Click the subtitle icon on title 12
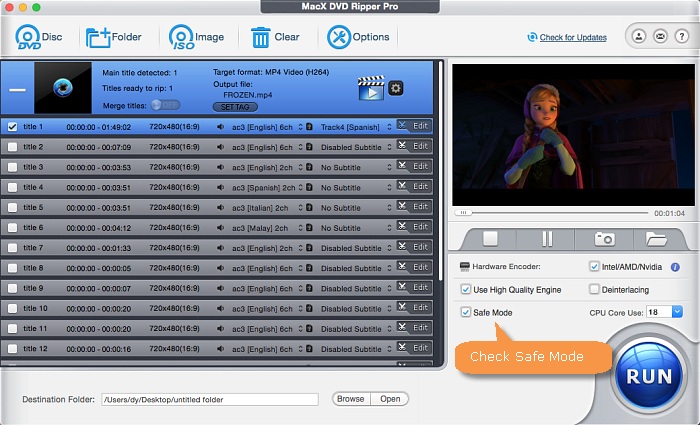 pyautogui.click(x=309, y=349)
